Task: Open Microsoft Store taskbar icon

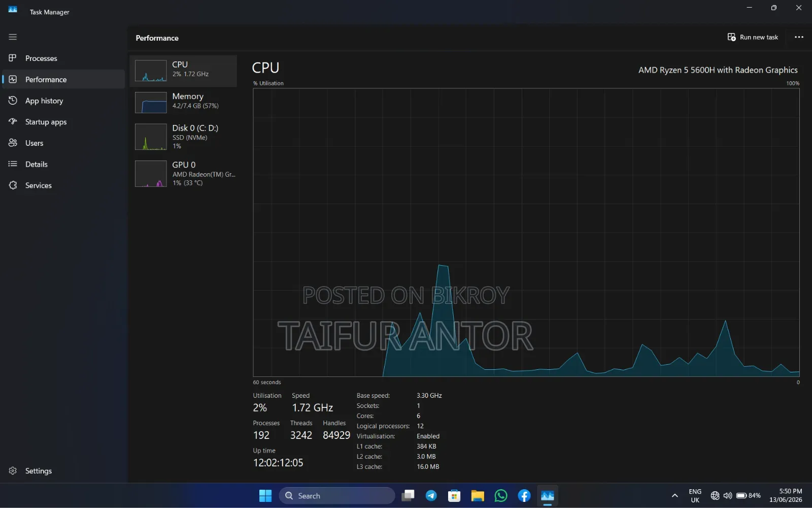Action: 454,496
